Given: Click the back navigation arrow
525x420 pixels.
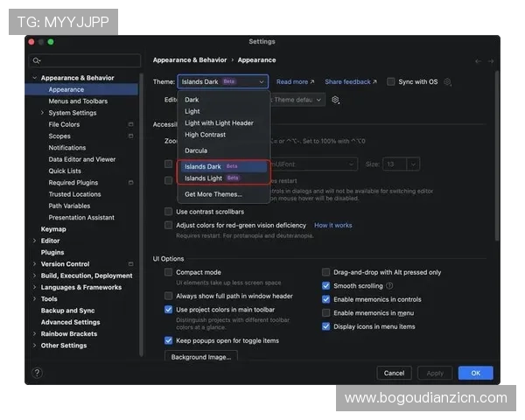Looking at the screenshot, I should tap(478, 61).
